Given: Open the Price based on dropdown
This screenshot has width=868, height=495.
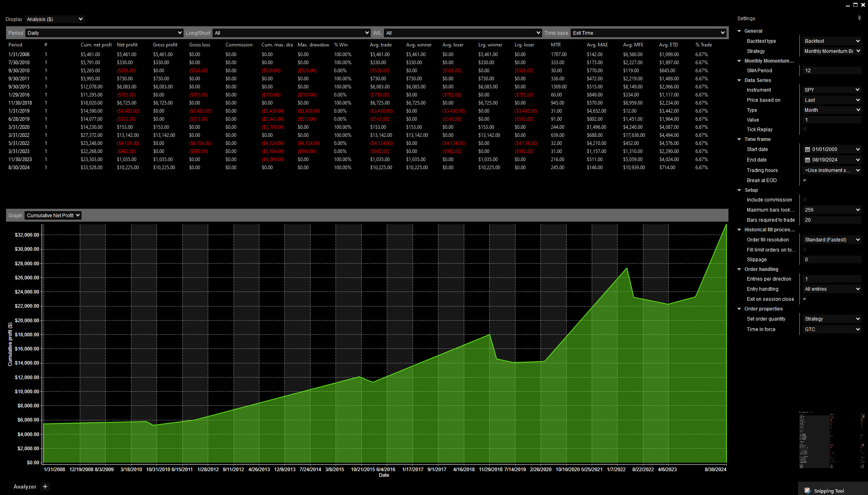Looking at the screenshot, I should 832,100.
